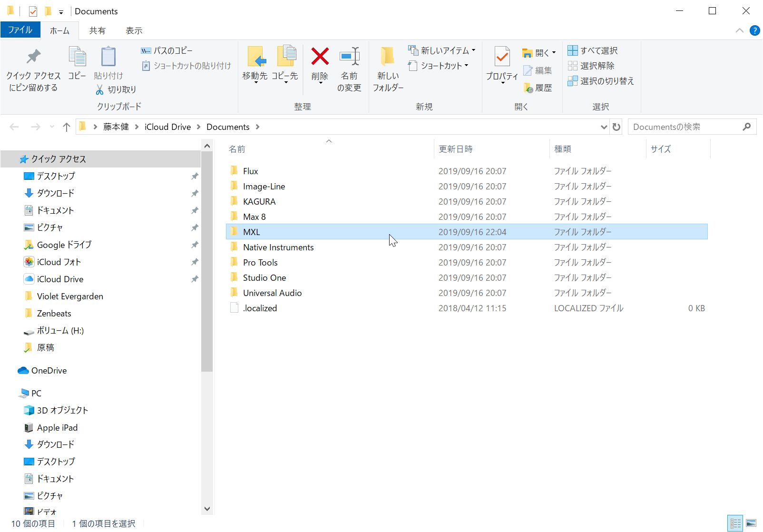Switch to the Share ribbon tab
Viewport: 763px width, 532px height.
point(97,30)
